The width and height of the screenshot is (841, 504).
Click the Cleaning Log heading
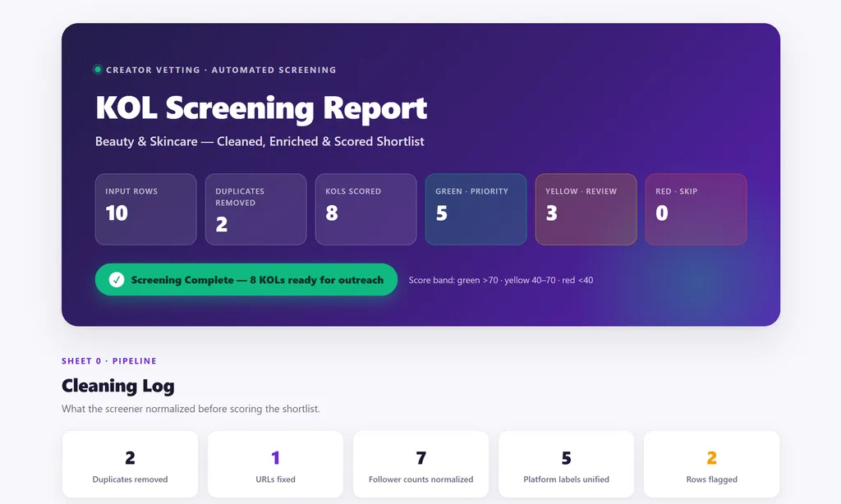(118, 386)
